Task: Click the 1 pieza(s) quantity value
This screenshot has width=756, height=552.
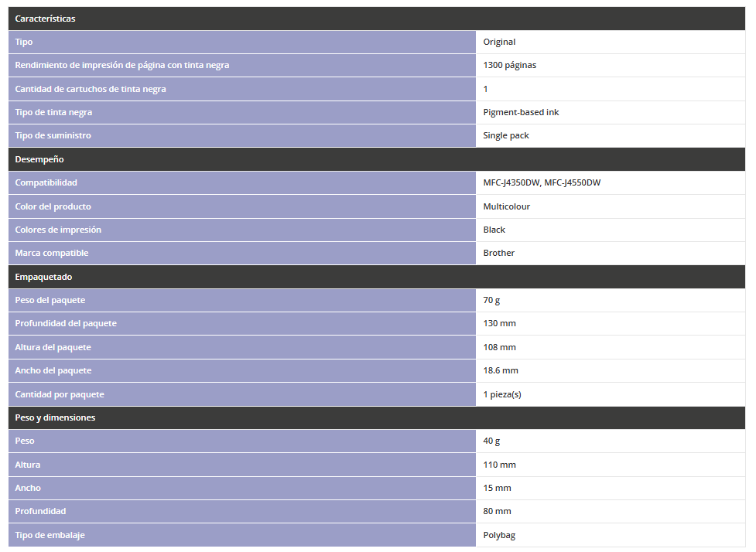Action: (502, 394)
